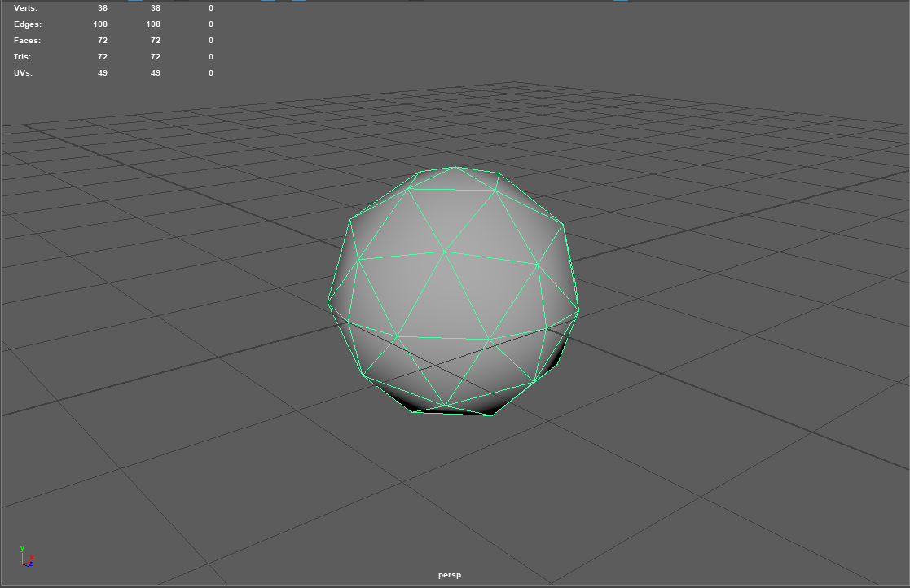This screenshot has width=910, height=588.
Task: Click the XYZ axis orientation gizmo
Action: (x=27, y=557)
